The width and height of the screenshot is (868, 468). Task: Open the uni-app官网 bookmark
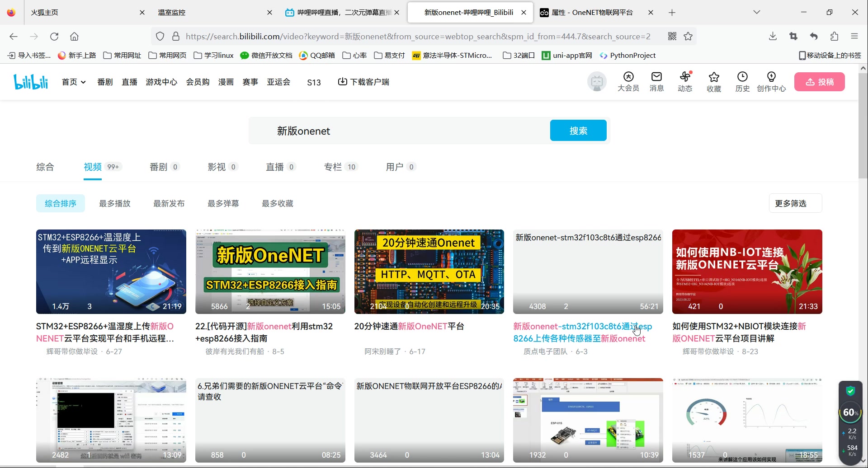567,56
